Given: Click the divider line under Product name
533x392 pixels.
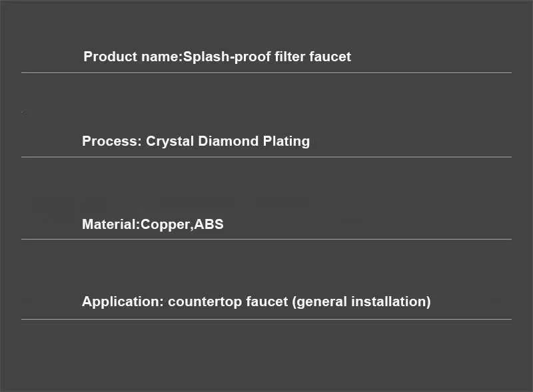Looking at the screenshot, I should [x=266, y=73].
